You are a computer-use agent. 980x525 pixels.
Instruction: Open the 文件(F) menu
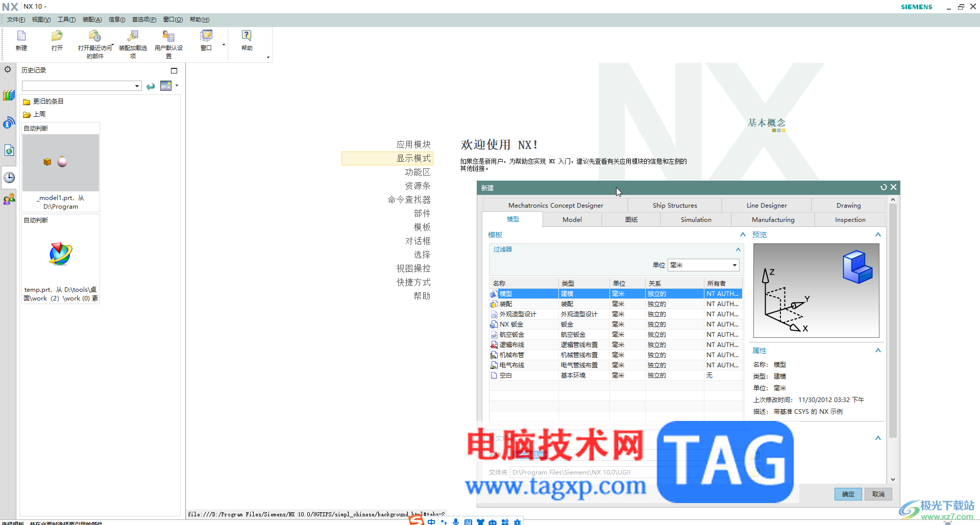[x=16, y=19]
